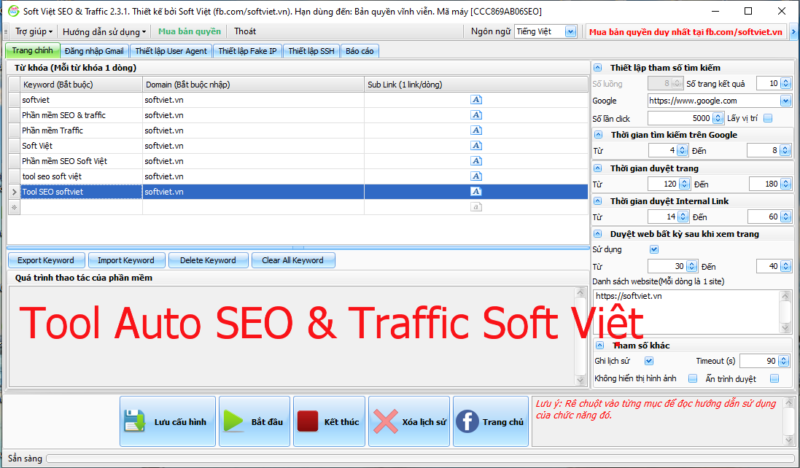
Task: Click Sub Link icon for Phần mềm SEO & traffic
Action: coord(476,115)
